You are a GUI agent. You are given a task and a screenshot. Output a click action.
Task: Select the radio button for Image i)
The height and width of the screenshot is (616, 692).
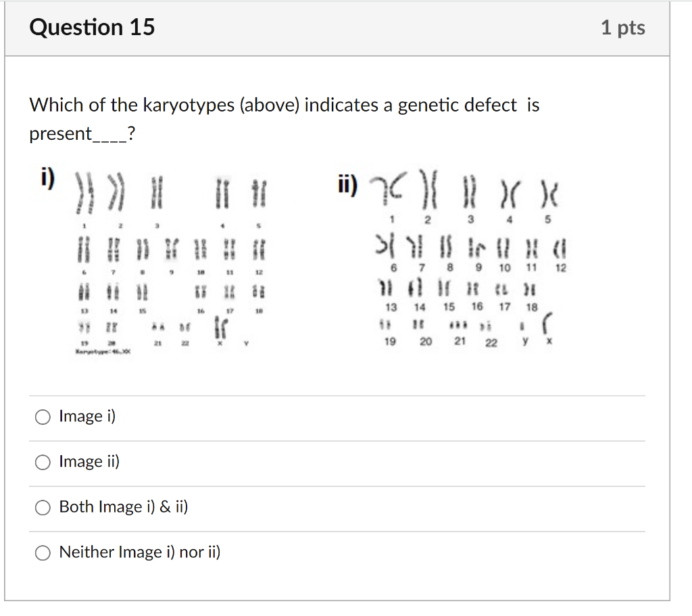coord(43,417)
